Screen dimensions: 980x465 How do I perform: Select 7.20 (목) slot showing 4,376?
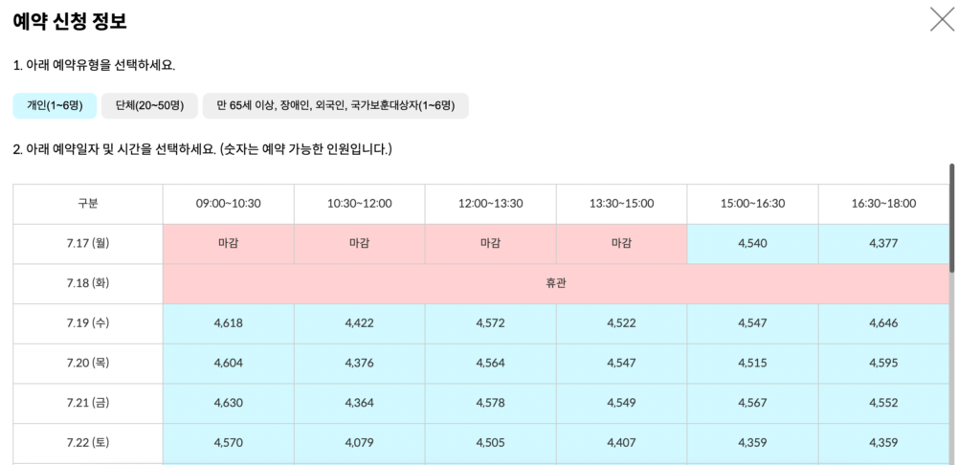[360, 364]
